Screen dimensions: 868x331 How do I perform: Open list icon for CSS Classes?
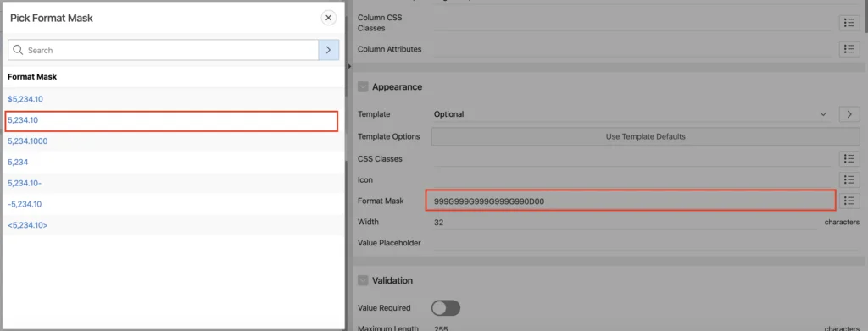[x=849, y=158]
